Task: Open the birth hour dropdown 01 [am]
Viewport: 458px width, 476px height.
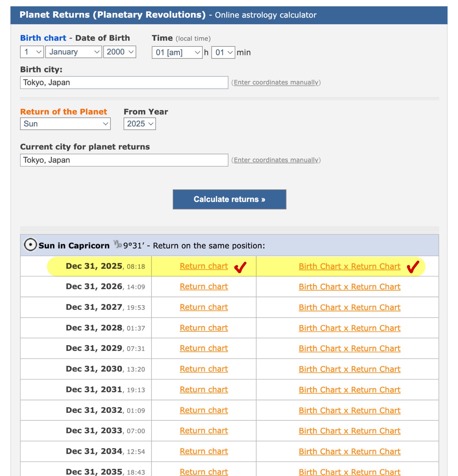Action: [177, 52]
